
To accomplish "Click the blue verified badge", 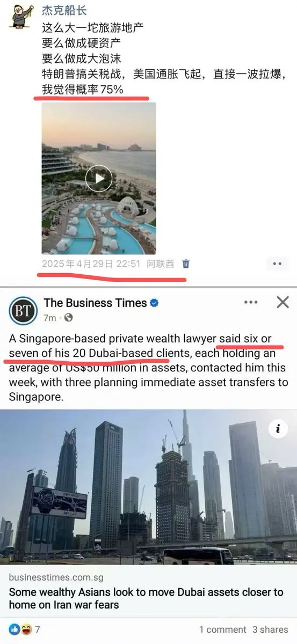I will pyautogui.click(x=154, y=303).
